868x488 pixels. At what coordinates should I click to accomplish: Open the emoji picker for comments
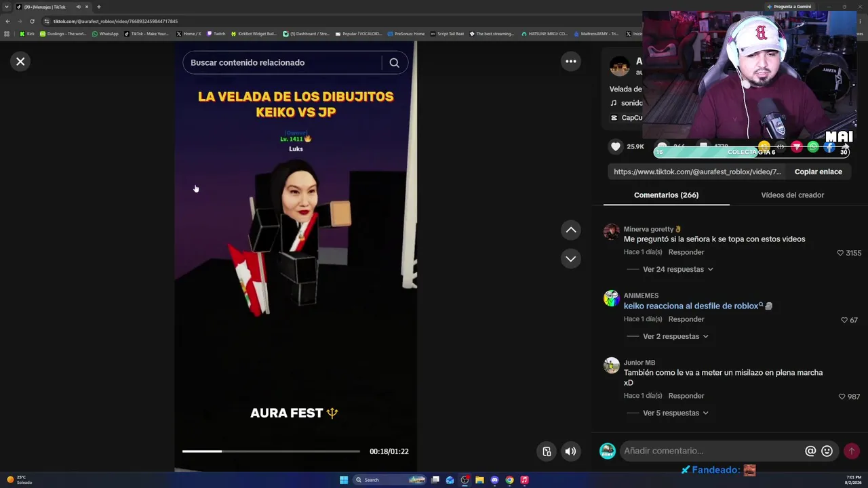(x=827, y=451)
